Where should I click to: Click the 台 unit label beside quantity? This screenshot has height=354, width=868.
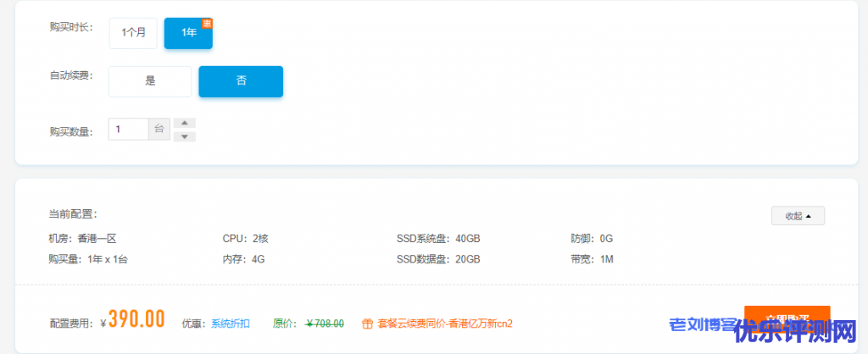159,130
